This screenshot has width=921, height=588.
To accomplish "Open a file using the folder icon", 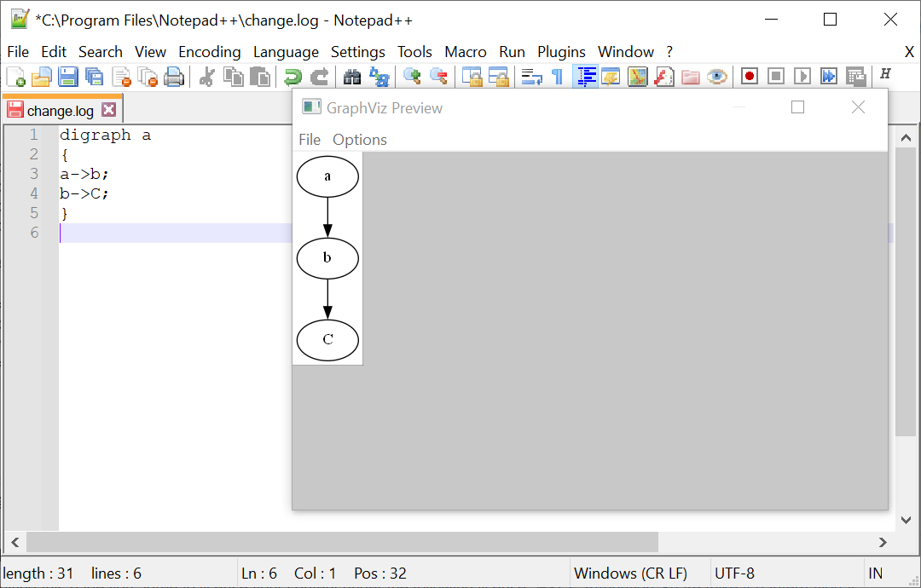I will pos(42,77).
